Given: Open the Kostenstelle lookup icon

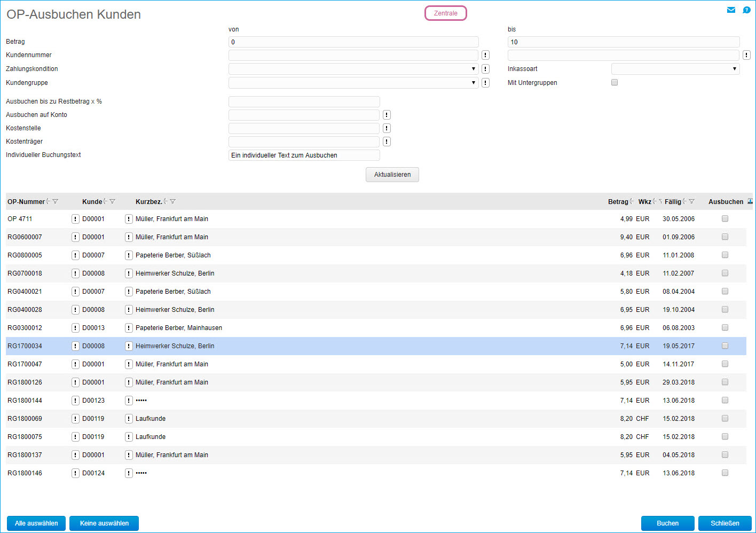Looking at the screenshot, I should pos(387,128).
